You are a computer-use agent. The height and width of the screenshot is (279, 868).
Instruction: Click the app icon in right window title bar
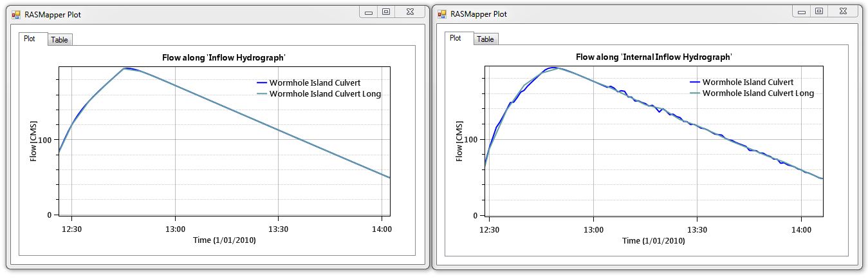pos(442,14)
